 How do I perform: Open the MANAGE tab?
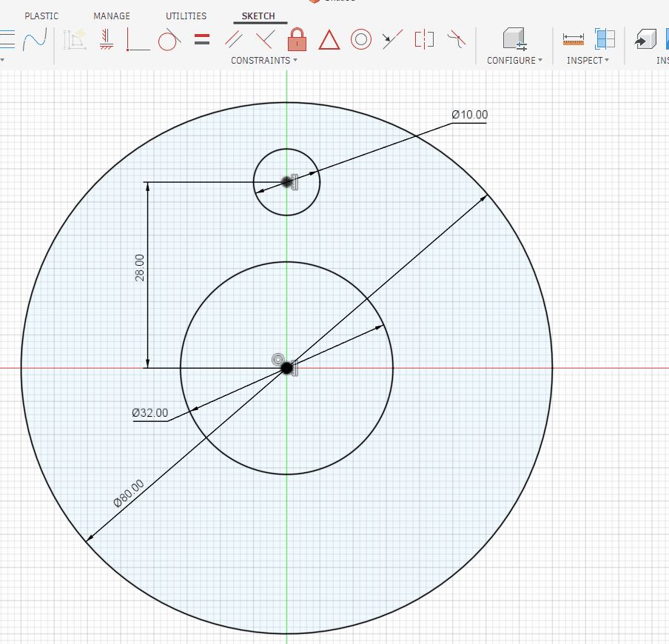pyautogui.click(x=112, y=16)
